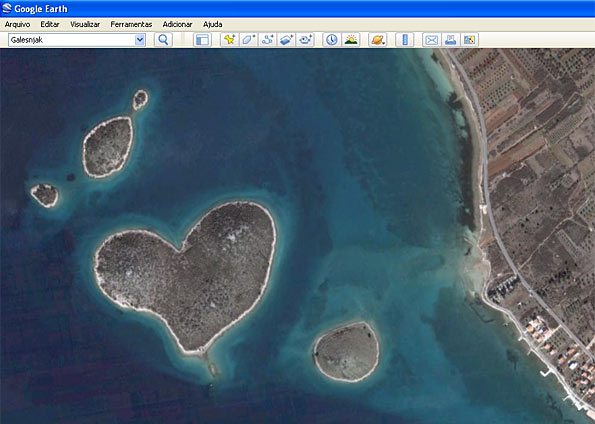Expand the Galesnjak search history dropdown arrow

pos(140,40)
